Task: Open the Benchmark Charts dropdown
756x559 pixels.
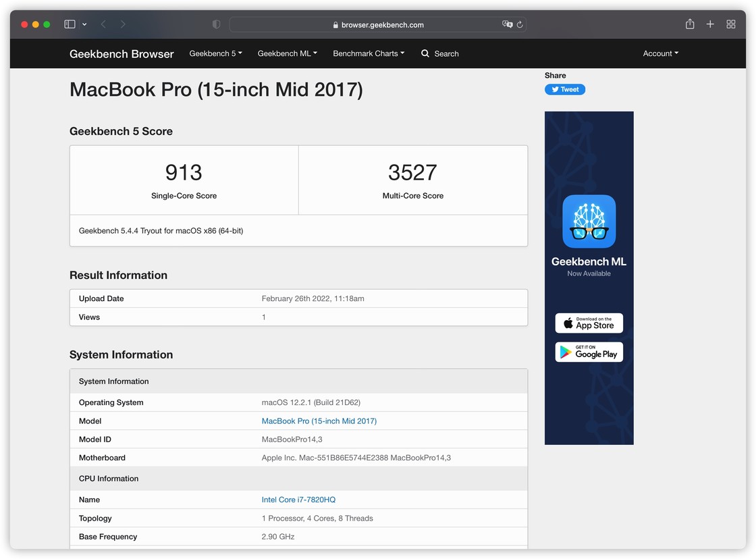Action: 368,53
